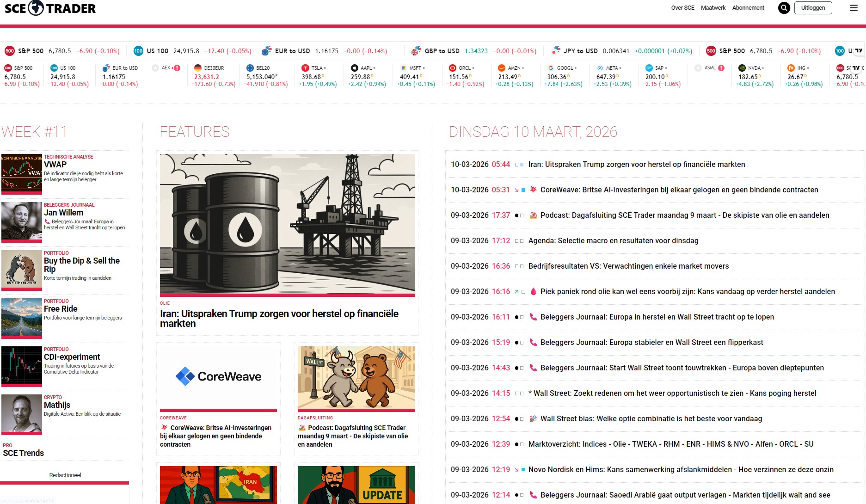The width and height of the screenshot is (866, 504).
Task: Click the ING ticker icon
Action: click(x=791, y=68)
